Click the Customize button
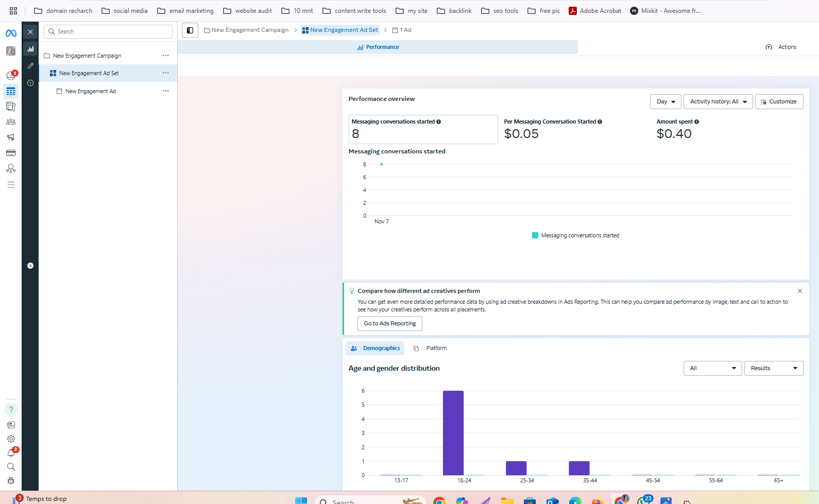819x504 pixels. tap(779, 102)
